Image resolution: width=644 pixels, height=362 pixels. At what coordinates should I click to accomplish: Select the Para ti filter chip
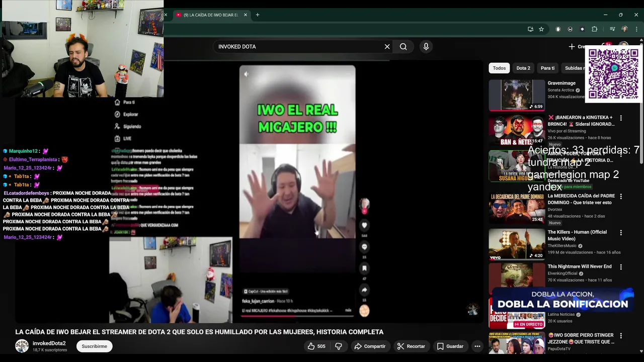547,68
